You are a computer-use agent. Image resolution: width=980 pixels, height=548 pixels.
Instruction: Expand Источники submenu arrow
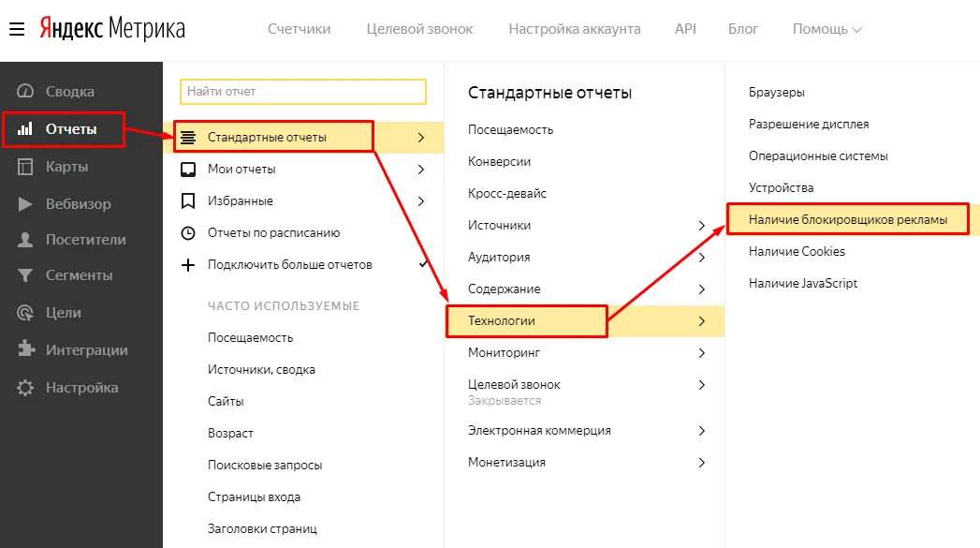701,225
